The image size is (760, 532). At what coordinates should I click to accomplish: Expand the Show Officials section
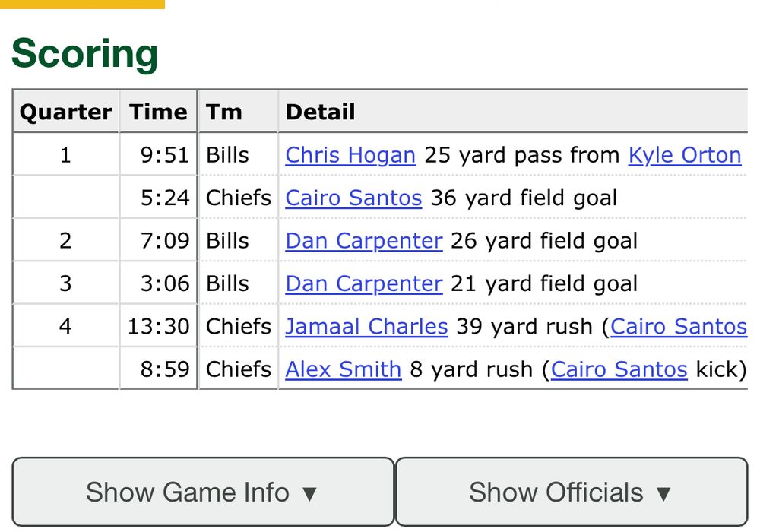tap(570, 492)
